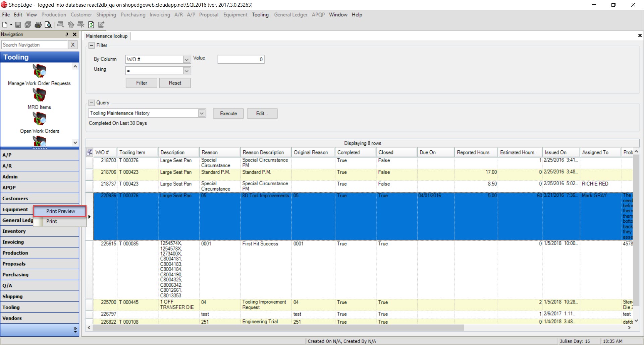Clear Search Navigation with X button
The height and width of the screenshot is (345, 644).
tap(73, 45)
